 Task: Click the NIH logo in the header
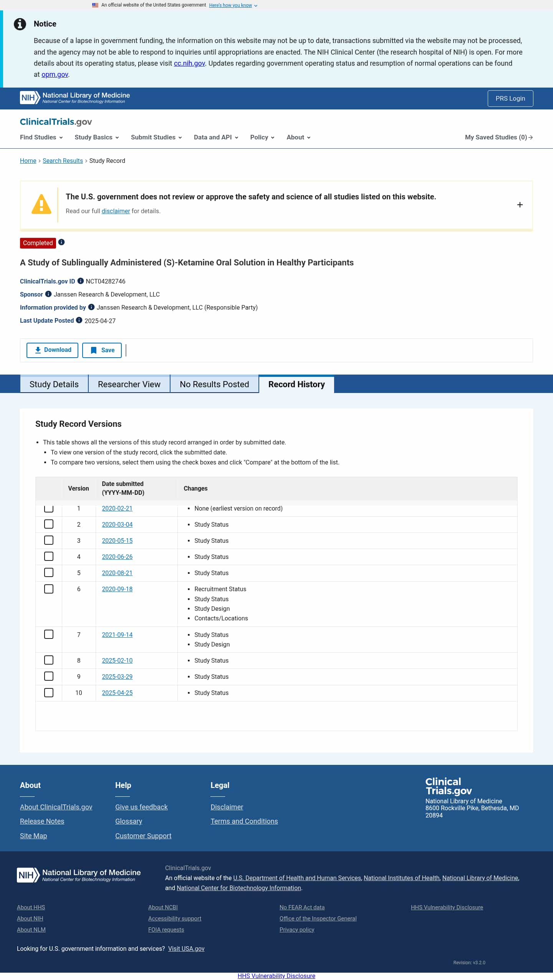(x=30, y=98)
